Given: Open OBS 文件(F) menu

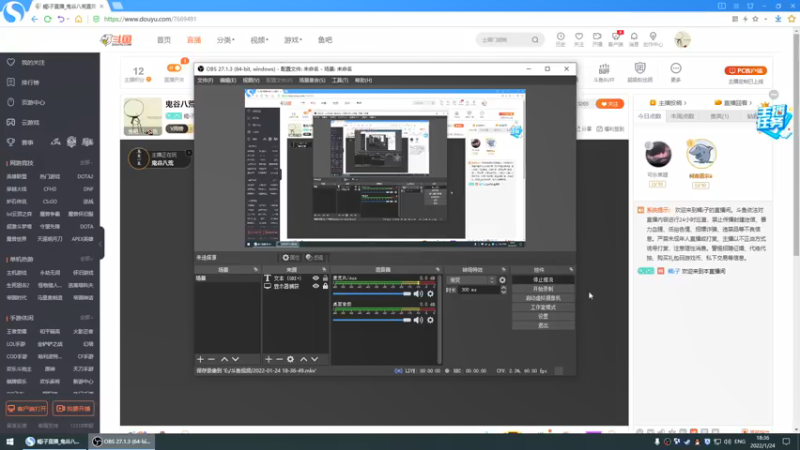Looking at the screenshot, I should [x=205, y=80].
